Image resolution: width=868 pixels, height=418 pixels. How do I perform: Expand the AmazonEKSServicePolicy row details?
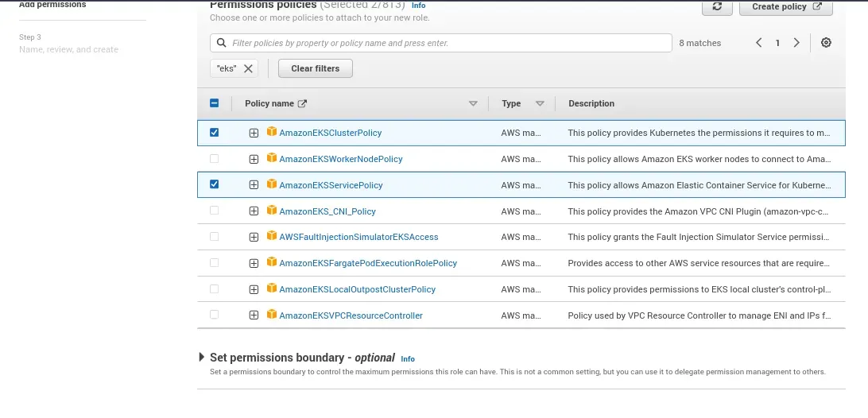(254, 185)
